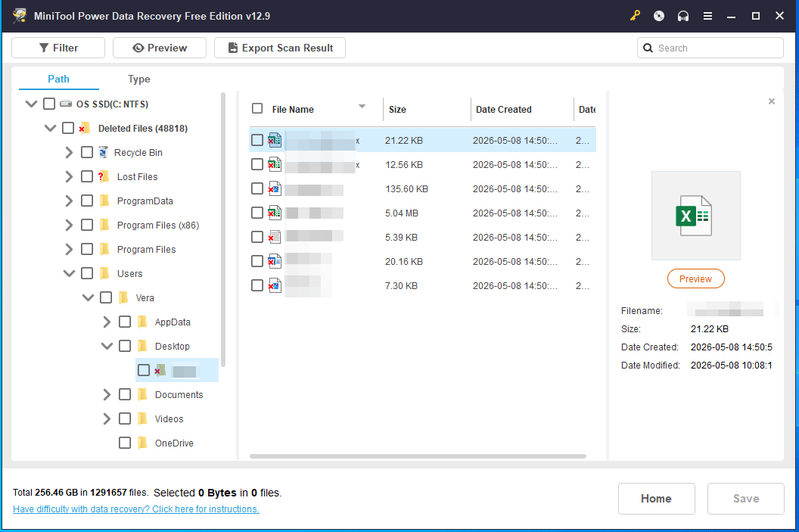Sort by Date Created column header

coord(503,109)
